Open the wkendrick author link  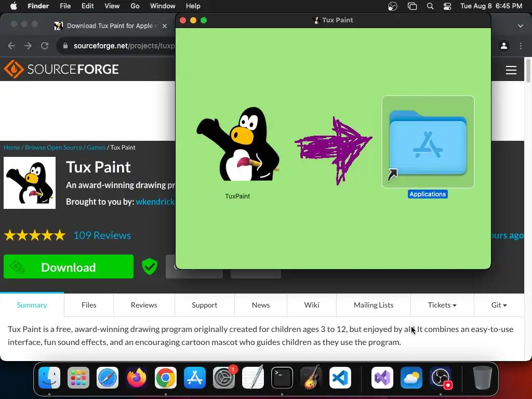[155, 202]
